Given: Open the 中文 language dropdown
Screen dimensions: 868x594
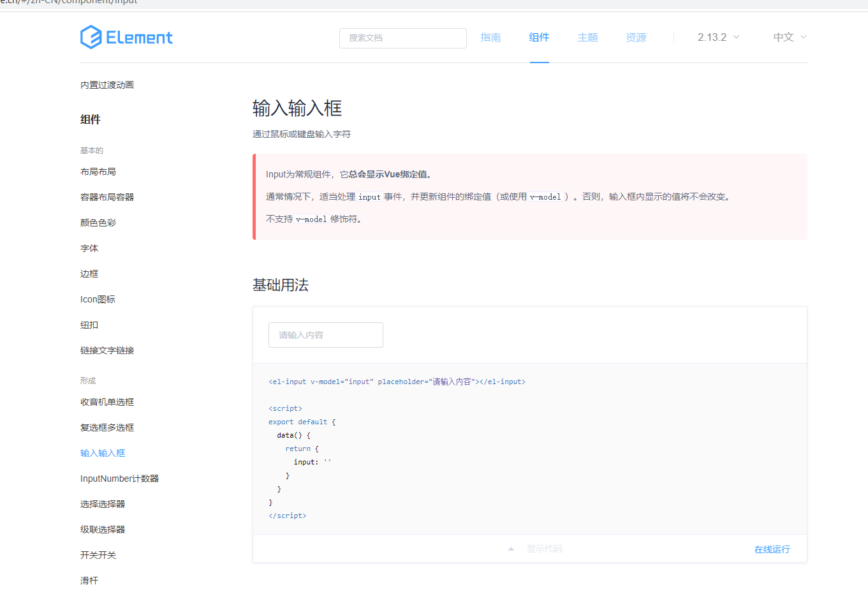Looking at the screenshot, I should (x=790, y=37).
